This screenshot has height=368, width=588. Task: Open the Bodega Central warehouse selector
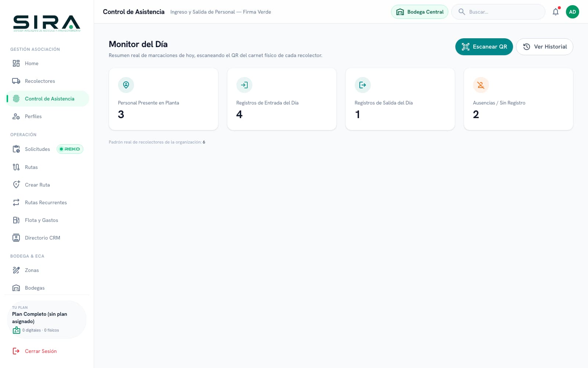pyautogui.click(x=420, y=12)
